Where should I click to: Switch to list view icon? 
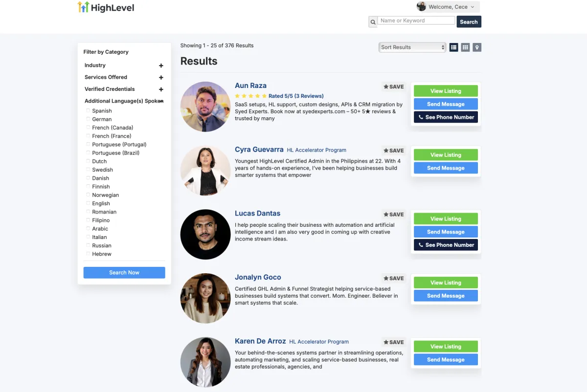click(454, 47)
